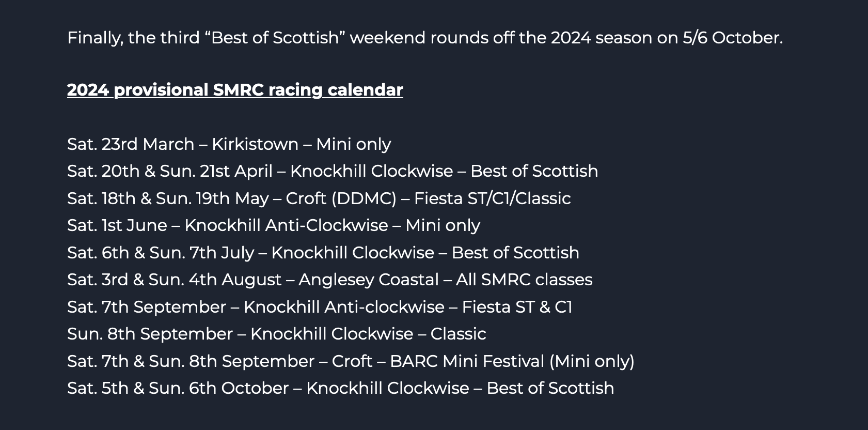Click the word Kirkistown

point(255,144)
